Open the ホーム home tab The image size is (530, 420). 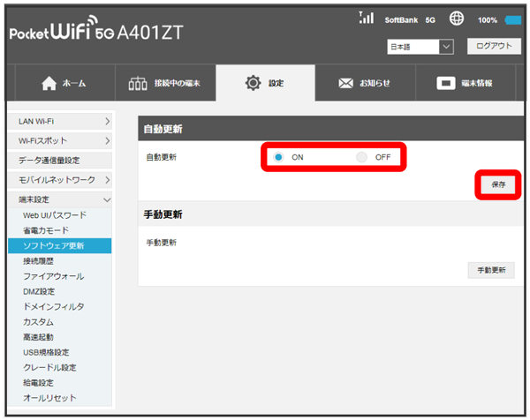tap(64, 83)
